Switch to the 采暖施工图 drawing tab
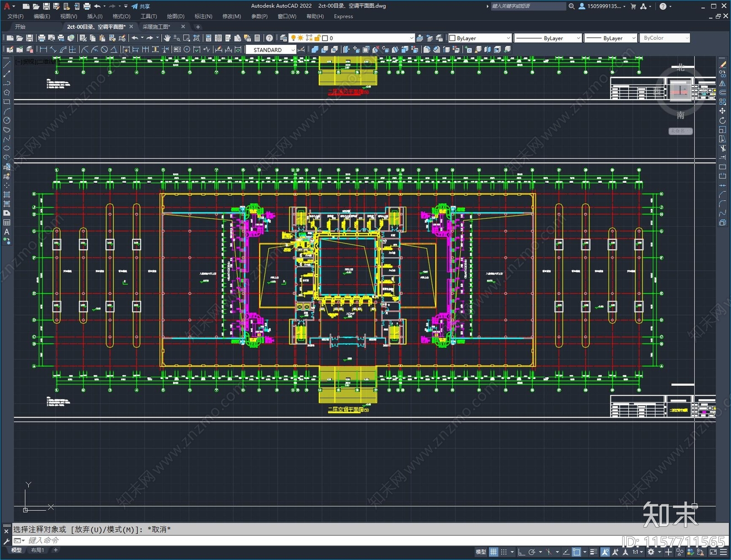Screen dimensions: 731x560 tap(156, 27)
